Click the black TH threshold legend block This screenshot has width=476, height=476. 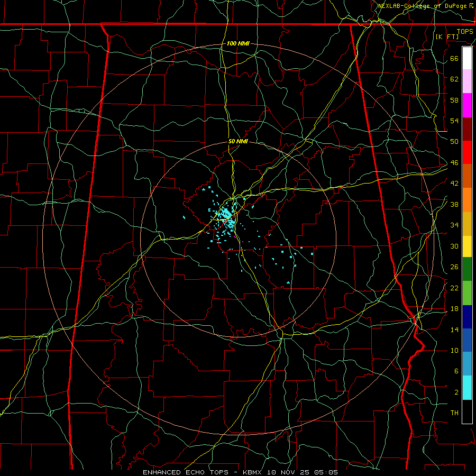(x=467, y=411)
